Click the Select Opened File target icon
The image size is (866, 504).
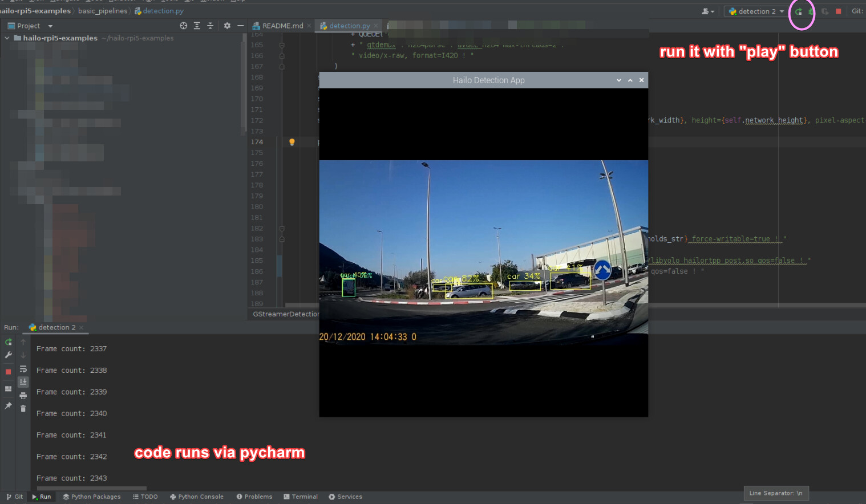183,26
